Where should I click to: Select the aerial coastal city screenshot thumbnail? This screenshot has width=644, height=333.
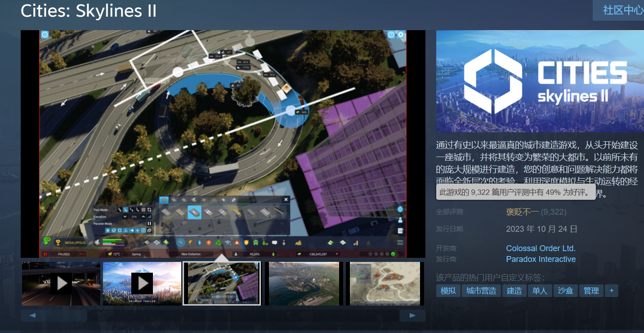click(304, 283)
